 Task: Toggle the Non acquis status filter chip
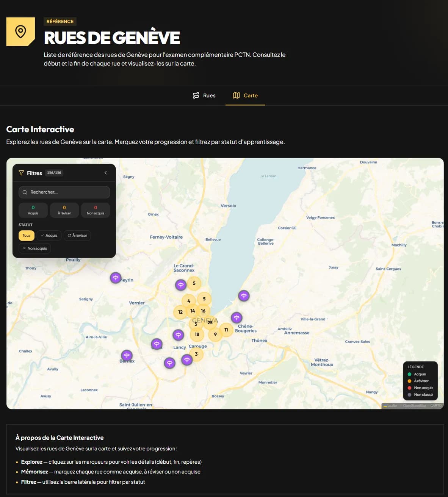[x=34, y=248]
